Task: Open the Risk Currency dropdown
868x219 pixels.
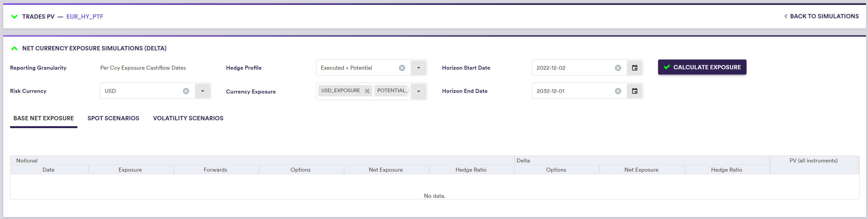Action: click(x=202, y=91)
